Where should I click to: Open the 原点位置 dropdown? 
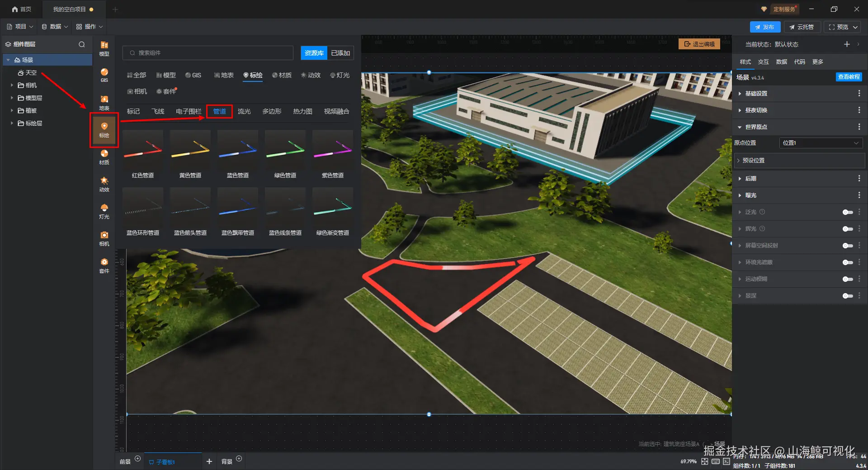(x=821, y=143)
